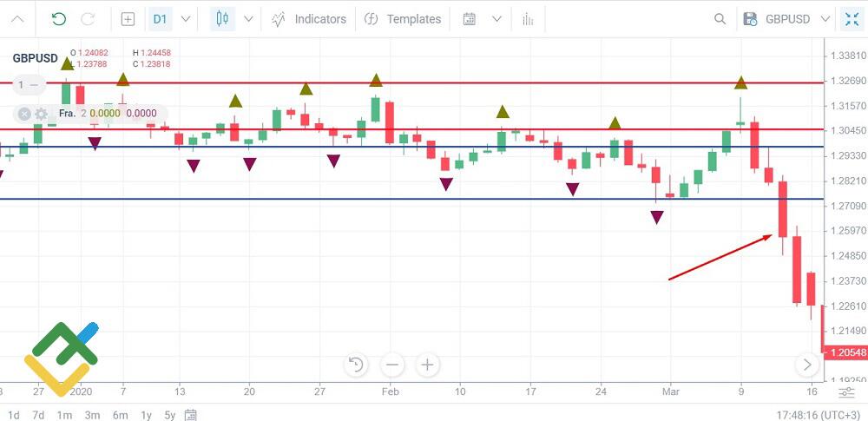Expand the chart type dropdown arrow
Viewport: 868px width, 421px height.
click(x=248, y=19)
